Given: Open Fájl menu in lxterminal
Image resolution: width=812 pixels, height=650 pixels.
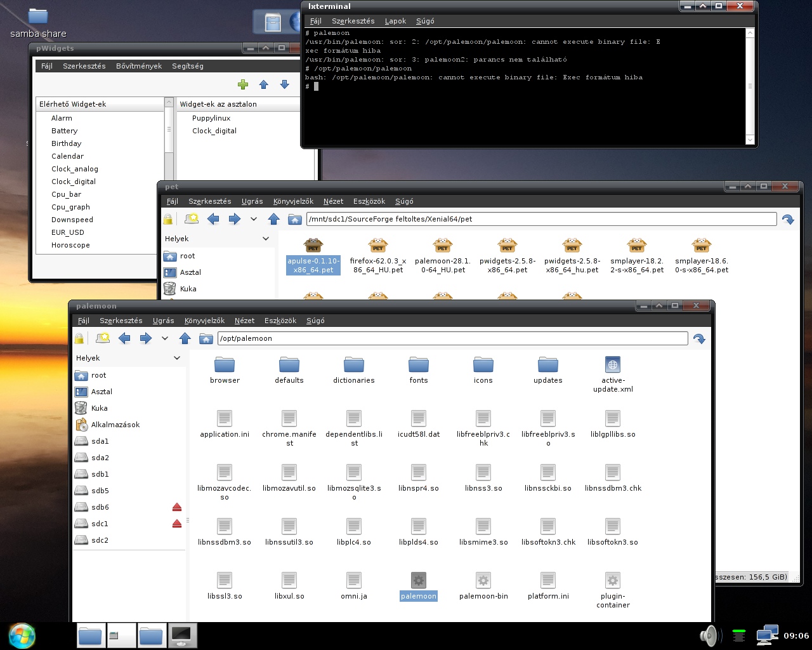Looking at the screenshot, I should [315, 21].
